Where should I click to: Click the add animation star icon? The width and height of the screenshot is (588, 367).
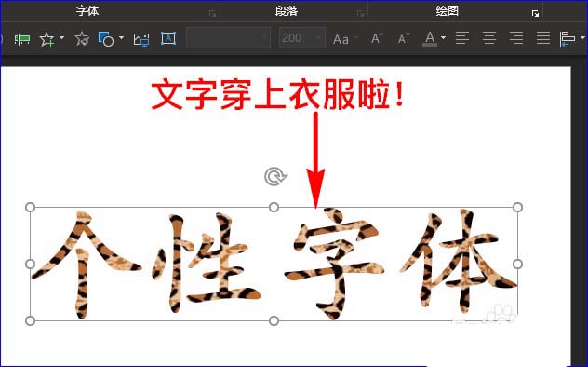(47, 38)
